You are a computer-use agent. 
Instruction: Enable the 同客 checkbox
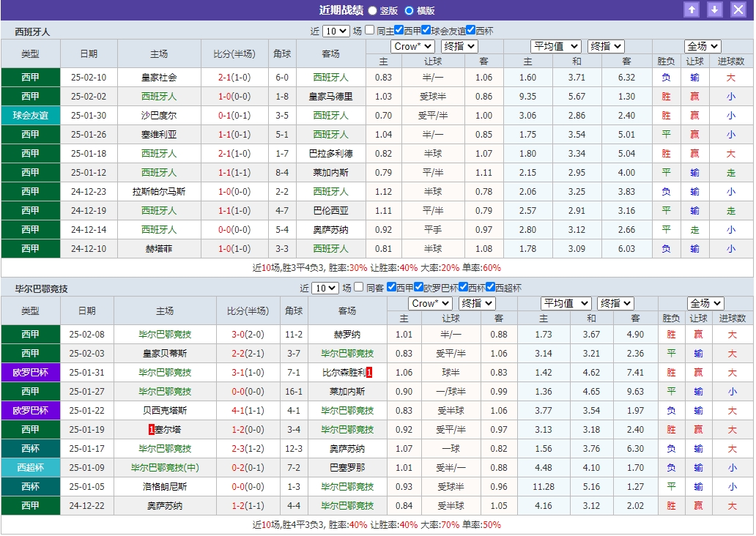[x=358, y=288]
